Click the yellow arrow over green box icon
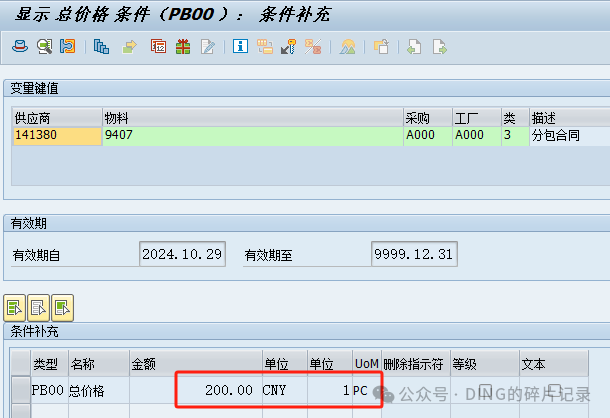Viewport: 610px width, 418px height. [x=129, y=47]
